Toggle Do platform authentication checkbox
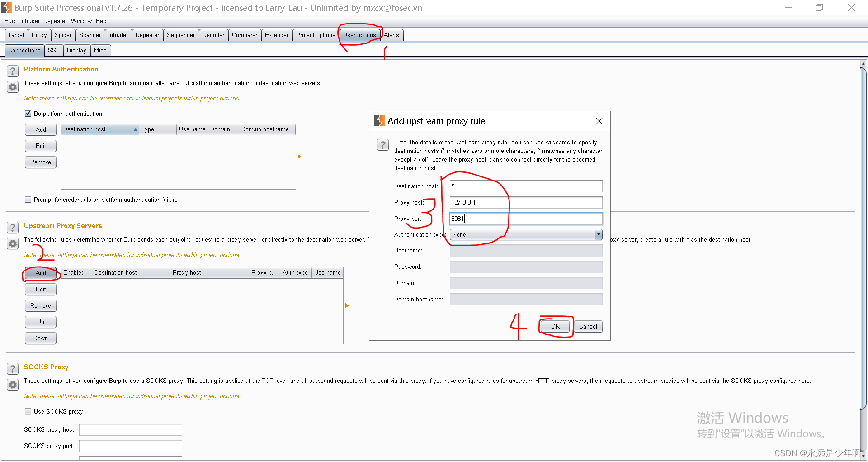868x462 pixels. pyautogui.click(x=28, y=114)
